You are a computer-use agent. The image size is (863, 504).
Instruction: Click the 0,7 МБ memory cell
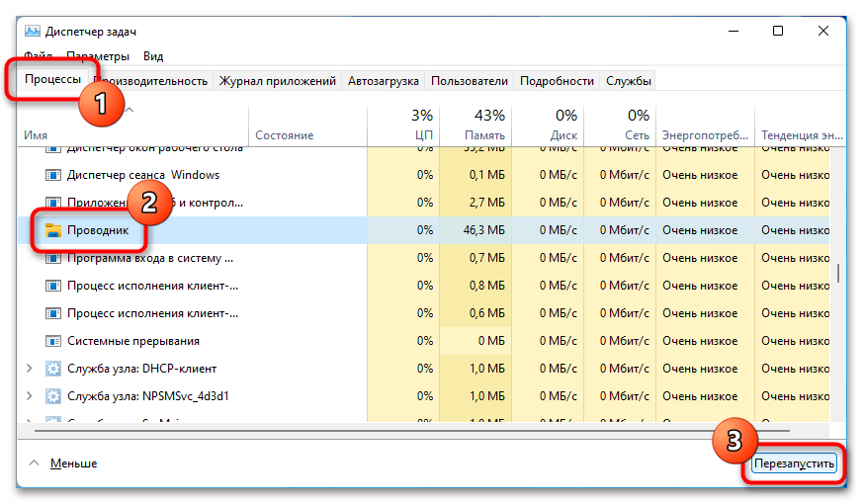point(476,258)
